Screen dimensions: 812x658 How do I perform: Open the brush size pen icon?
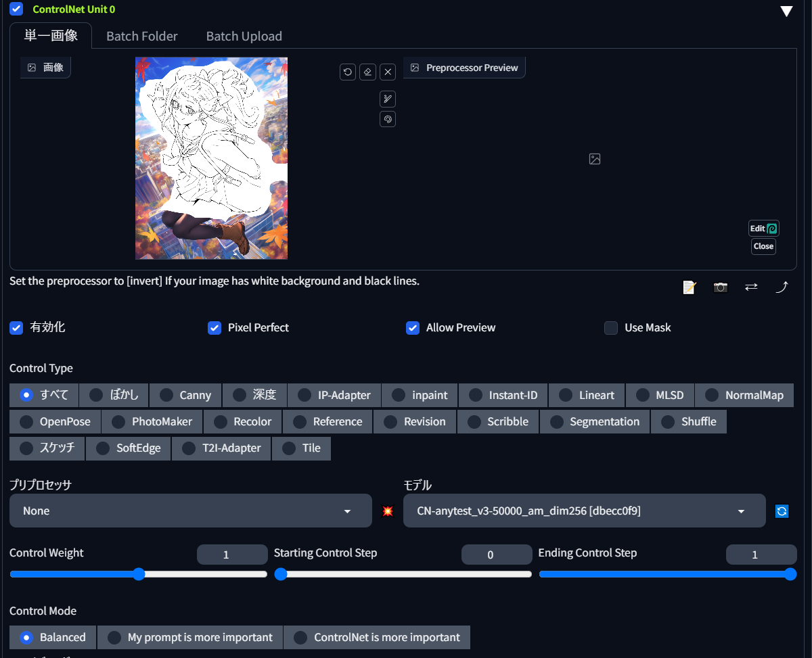pos(388,99)
